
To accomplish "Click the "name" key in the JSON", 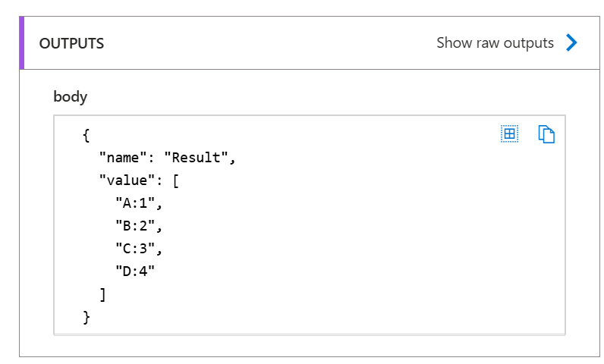I will [121, 158].
